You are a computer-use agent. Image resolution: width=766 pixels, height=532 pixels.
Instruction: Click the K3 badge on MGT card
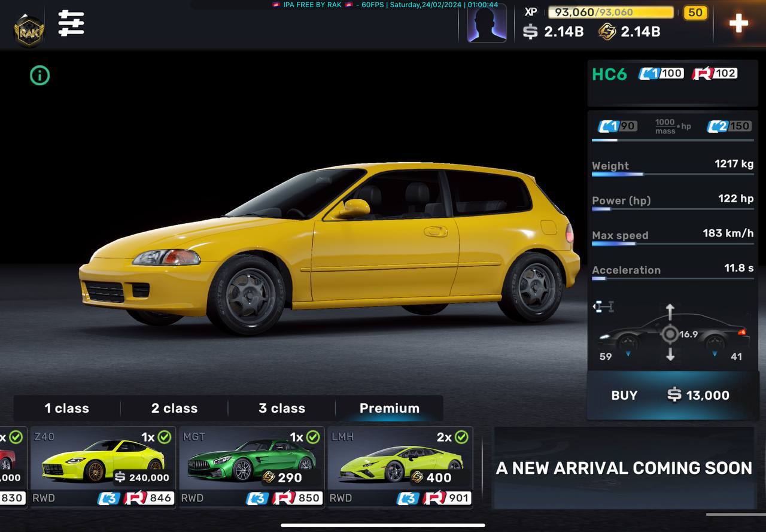click(x=257, y=498)
